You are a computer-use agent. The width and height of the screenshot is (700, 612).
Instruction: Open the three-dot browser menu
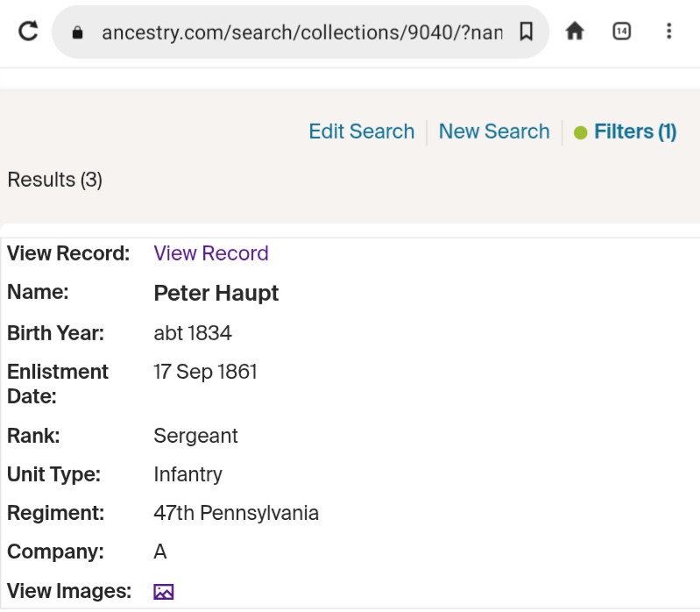tap(668, 32)
